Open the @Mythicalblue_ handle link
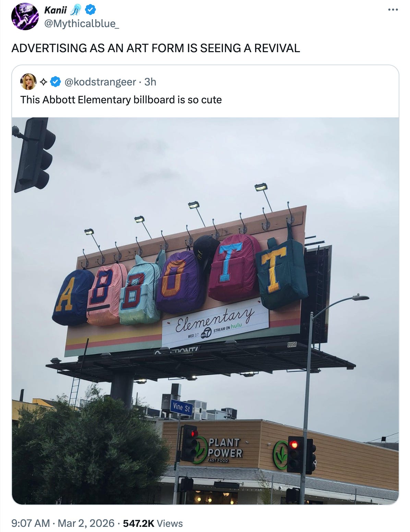410x532 pixels. (x=82, y=24)
